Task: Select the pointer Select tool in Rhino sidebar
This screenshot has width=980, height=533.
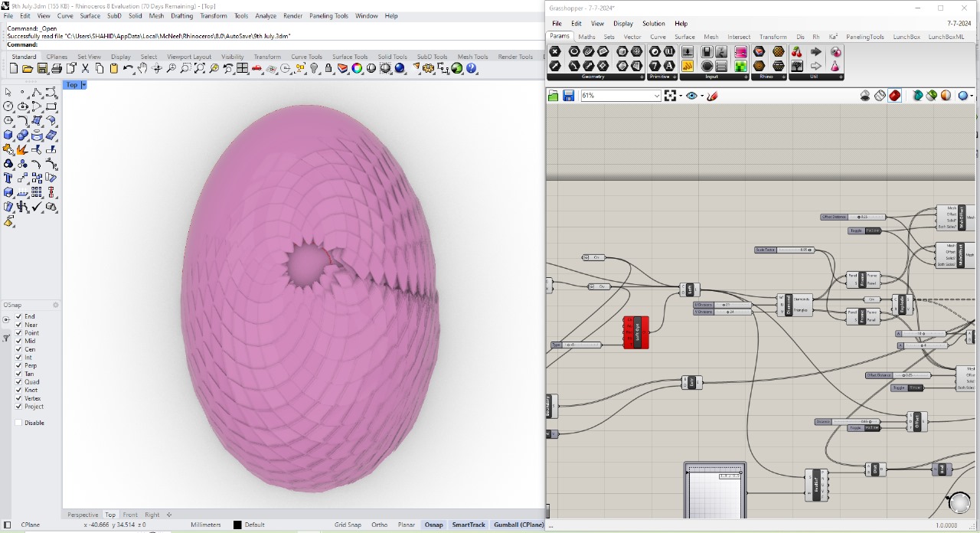Action: 8,92
